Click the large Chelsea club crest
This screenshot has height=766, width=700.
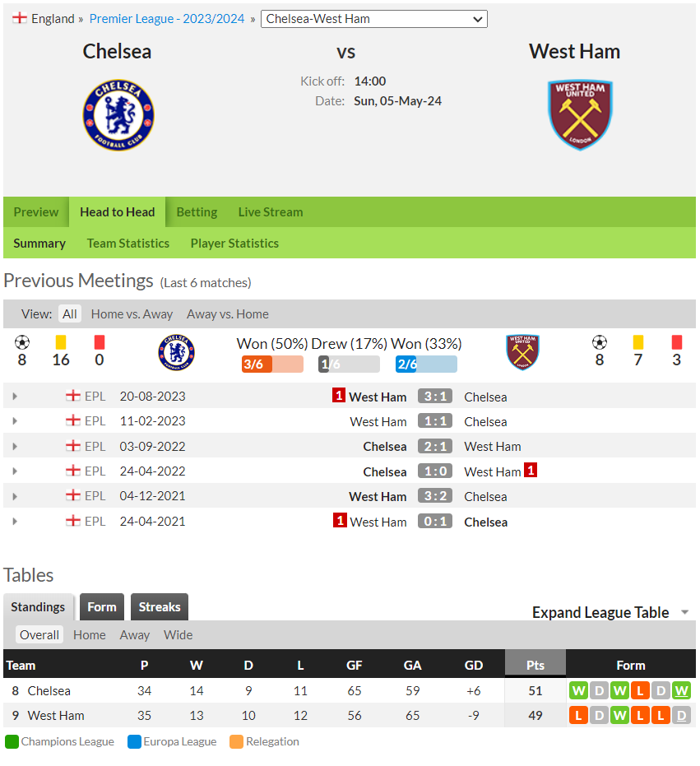click(118, 115)
